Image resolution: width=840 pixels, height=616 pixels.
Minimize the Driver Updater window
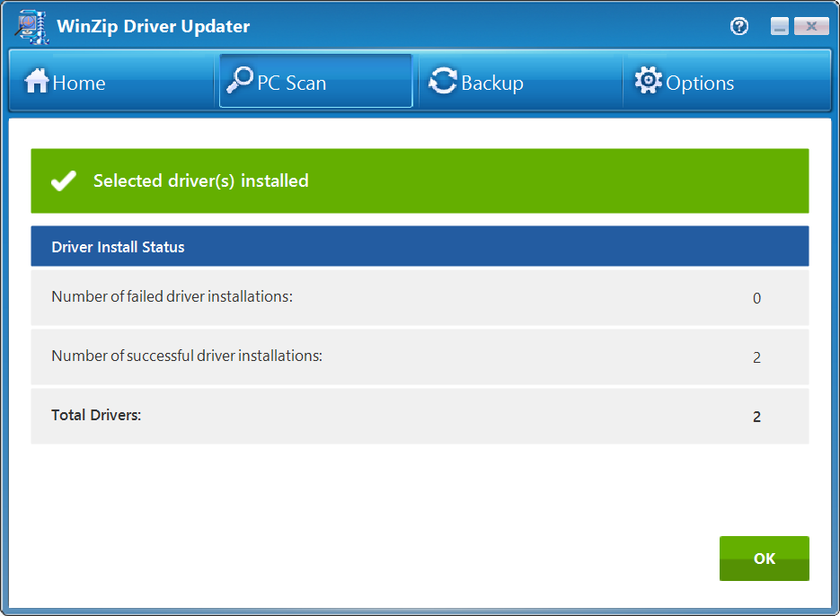click(x=779, y=27)
